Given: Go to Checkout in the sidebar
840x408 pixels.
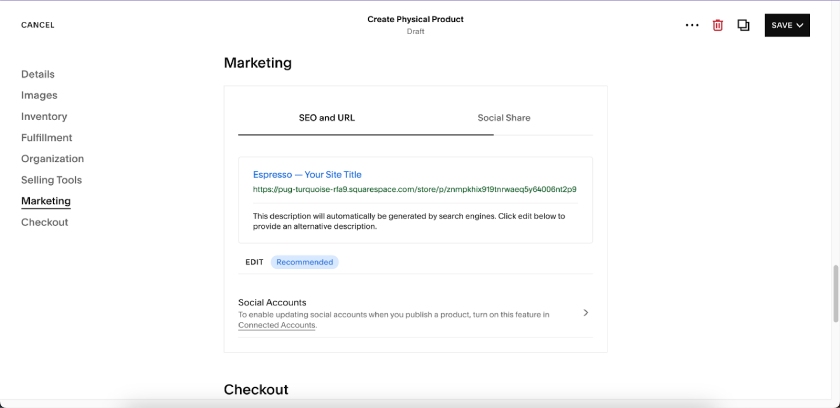Looking at the screenshot, I should (x=44, y=222).
